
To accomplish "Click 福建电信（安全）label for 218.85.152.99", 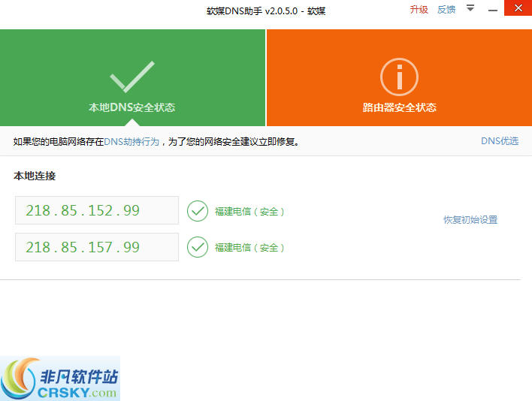I will pos(249,212).
